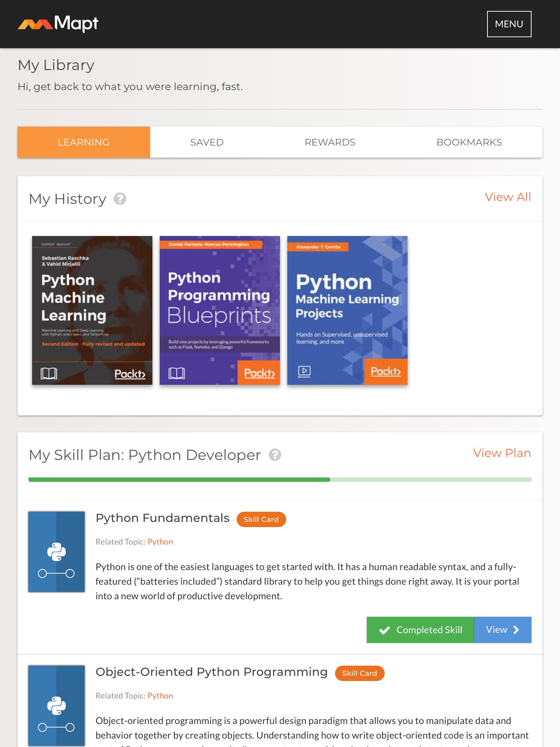The image size is (560, 747).
Task: Open the MENU button
Action: 509,24
